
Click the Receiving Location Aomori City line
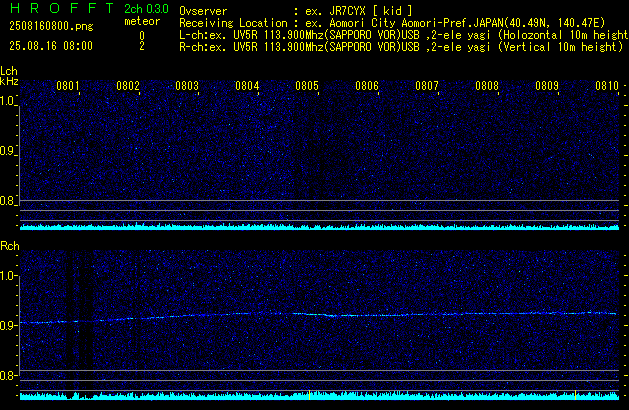(392, 23)
